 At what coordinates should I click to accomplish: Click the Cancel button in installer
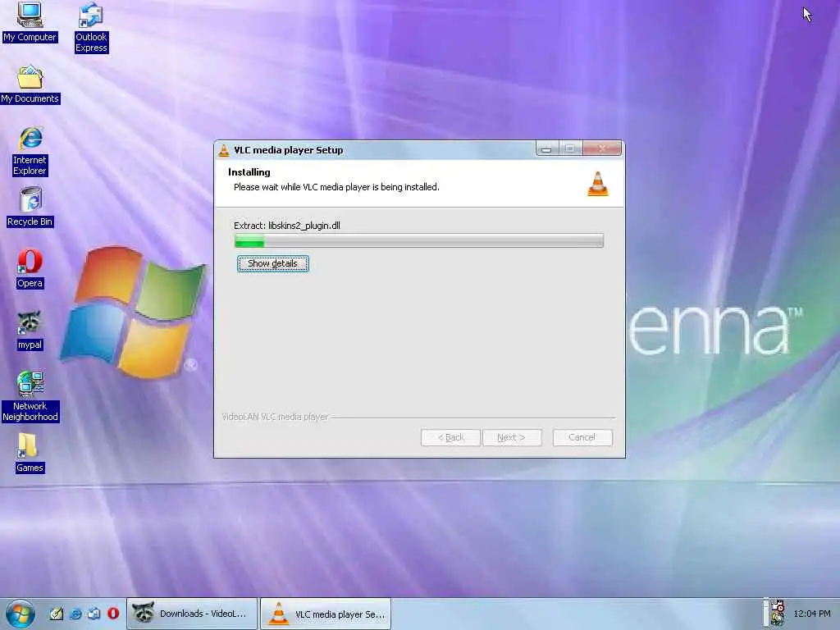click(582, 437)
